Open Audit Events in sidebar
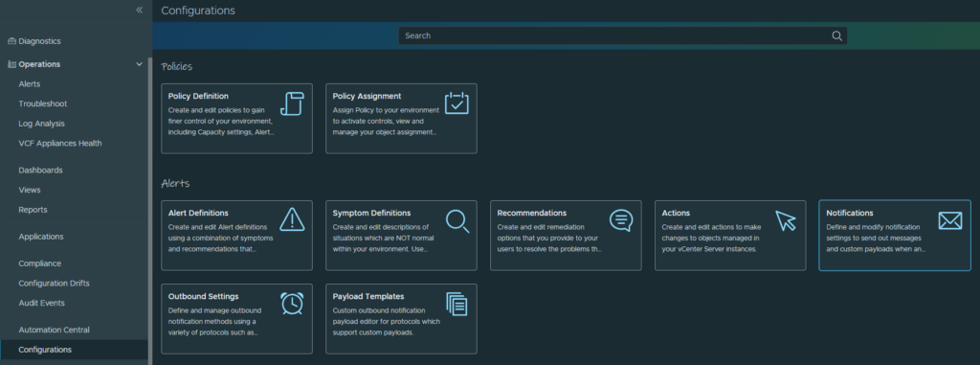 coord(41,303)
